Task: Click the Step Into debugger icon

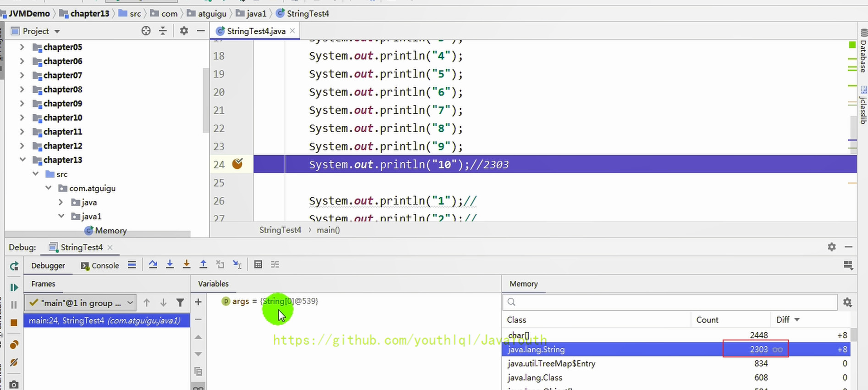Action: [x=170, y=264]
